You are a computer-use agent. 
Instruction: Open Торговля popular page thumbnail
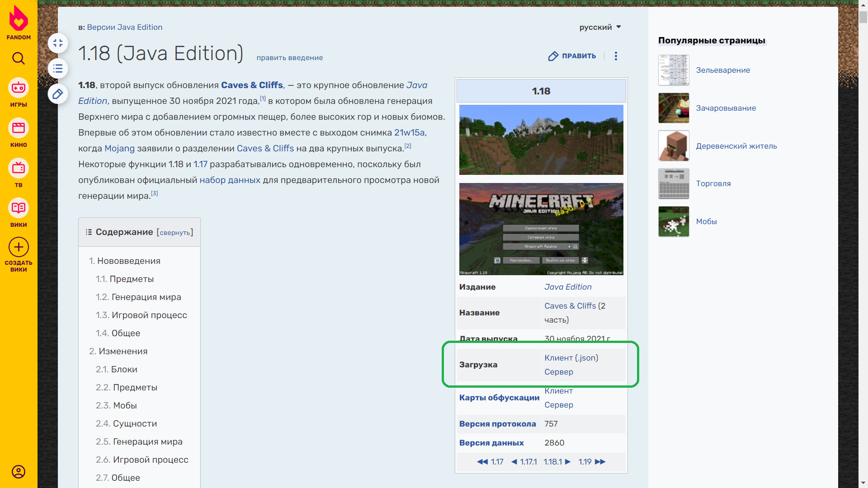pos(674,183)
